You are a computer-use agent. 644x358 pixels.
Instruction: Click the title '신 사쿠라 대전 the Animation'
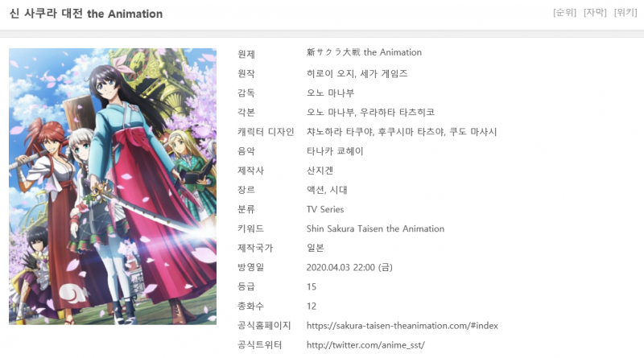coord(86,14)
